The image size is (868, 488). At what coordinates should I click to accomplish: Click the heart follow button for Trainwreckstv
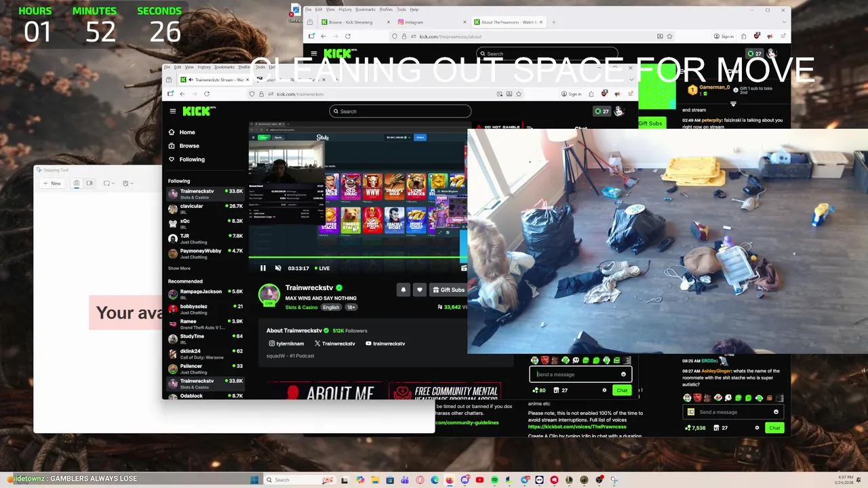pyautogui.click(x=420, y=290)
